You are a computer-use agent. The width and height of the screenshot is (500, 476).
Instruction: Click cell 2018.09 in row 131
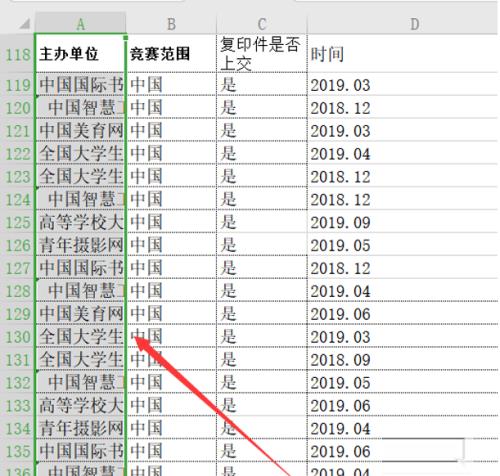(x=403, y=359)
